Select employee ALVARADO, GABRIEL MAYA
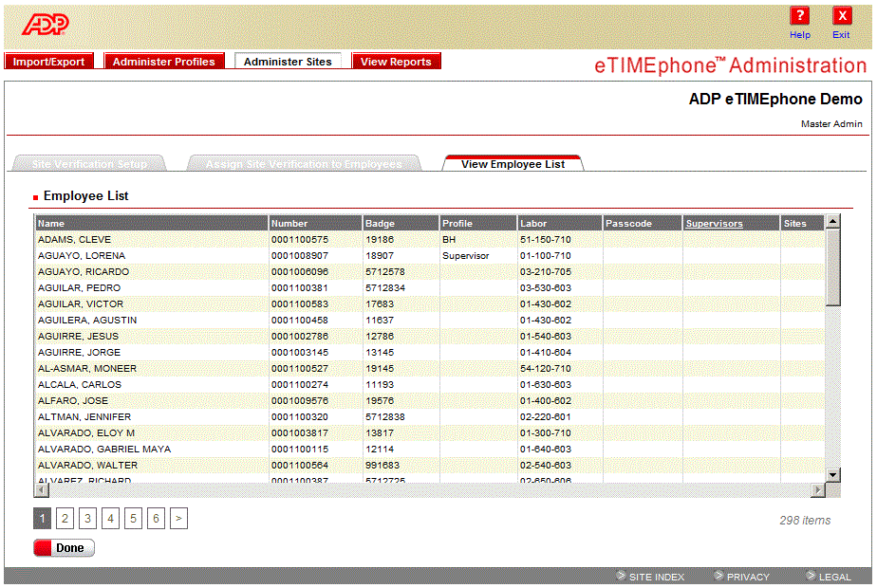The height and width of the screenshot is (588, 877). tap(104, 450)
